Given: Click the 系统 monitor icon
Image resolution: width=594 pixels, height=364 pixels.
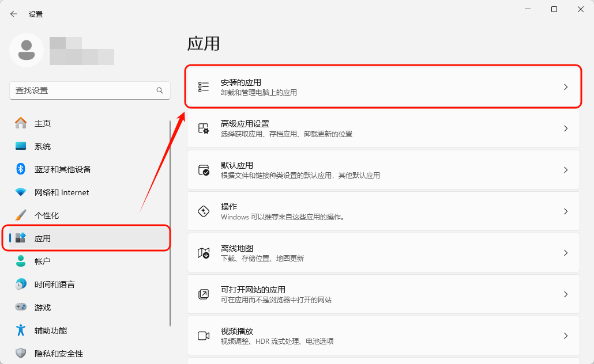Looking at the screenshot, I should coord(21,146).
